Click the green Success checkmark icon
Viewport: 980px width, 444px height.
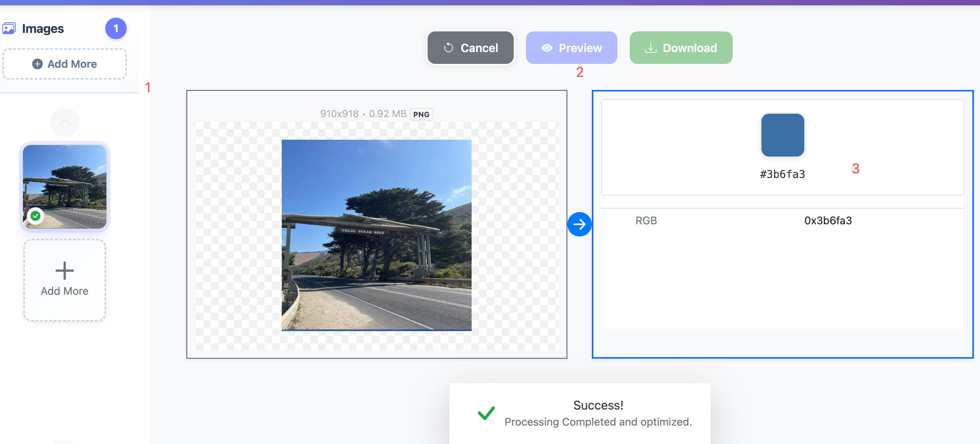(486, 413)
